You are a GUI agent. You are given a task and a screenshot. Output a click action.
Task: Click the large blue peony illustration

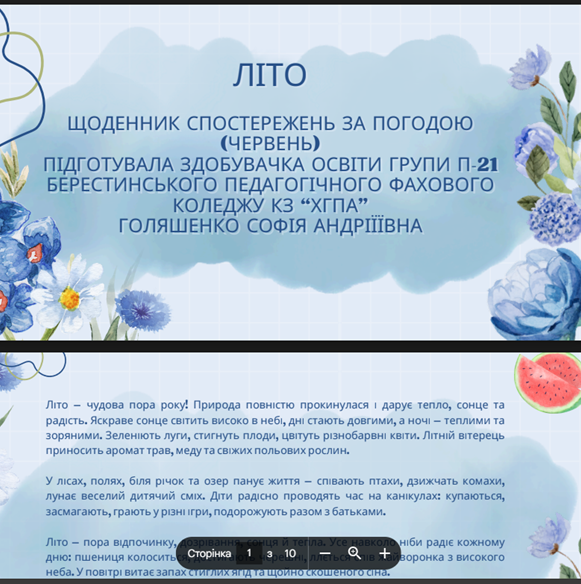point(536,294)
